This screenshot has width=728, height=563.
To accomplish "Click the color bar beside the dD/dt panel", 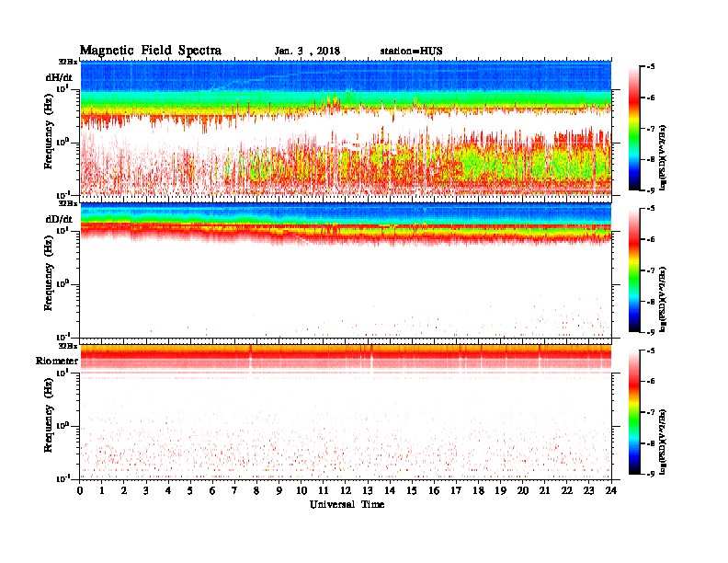I will pos(633,270).
